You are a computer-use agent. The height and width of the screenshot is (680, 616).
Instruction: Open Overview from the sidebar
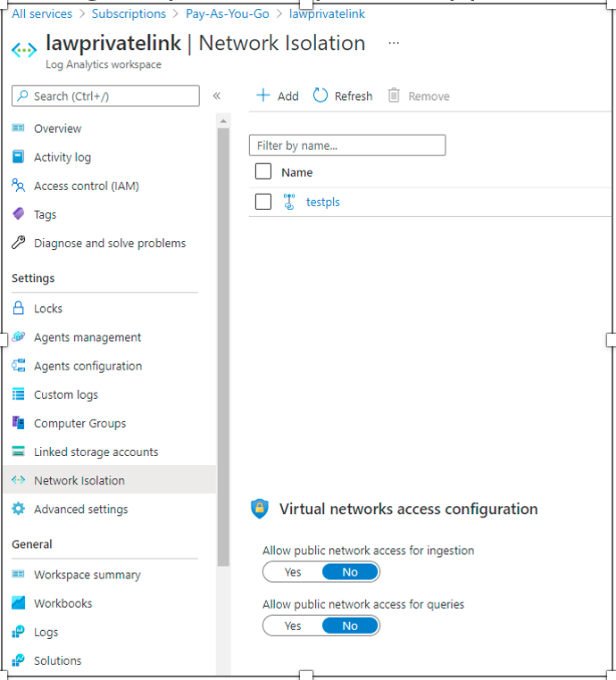click(58, 129)
